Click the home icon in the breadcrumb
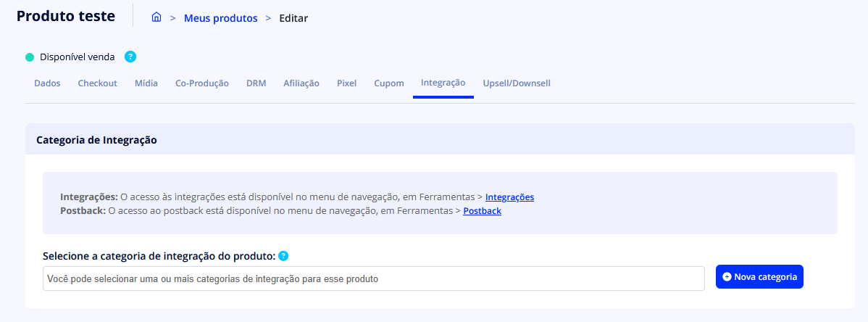Viewport: 868px width, 322px height. click(156, 18)
